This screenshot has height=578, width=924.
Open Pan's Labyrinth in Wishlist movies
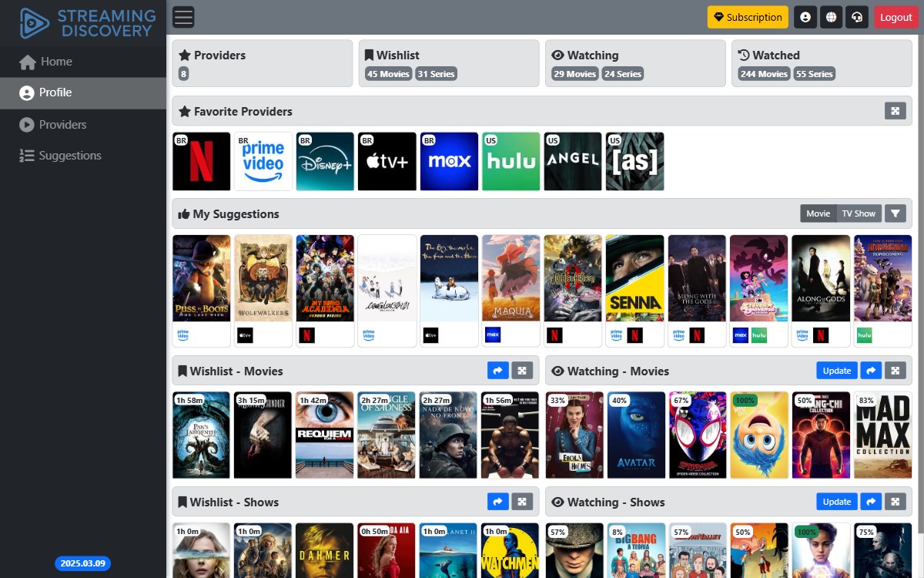coord(202,435)
